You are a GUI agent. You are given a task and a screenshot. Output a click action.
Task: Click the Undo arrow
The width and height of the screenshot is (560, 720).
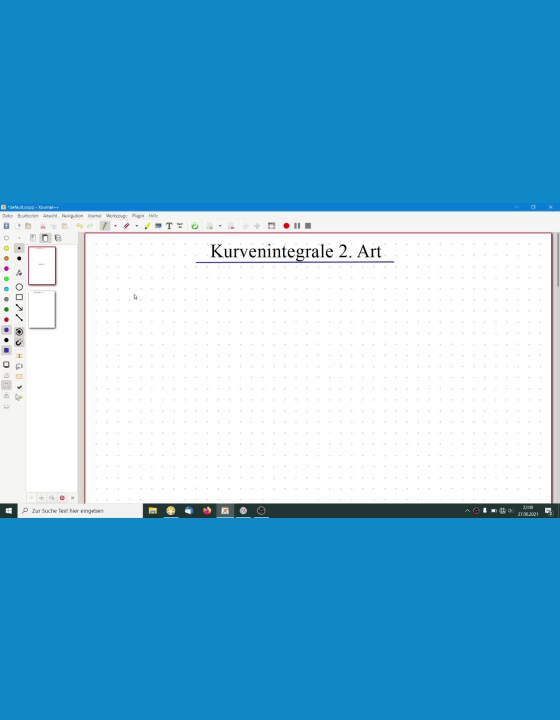click(79, 225)
